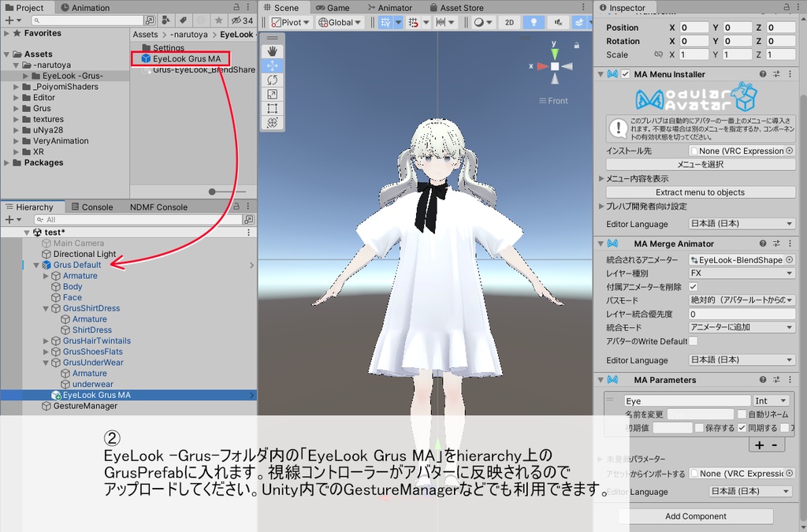Select the Rect tool
Image resolution: width=807 pixels, height=532 pixels.
(273, 108)
